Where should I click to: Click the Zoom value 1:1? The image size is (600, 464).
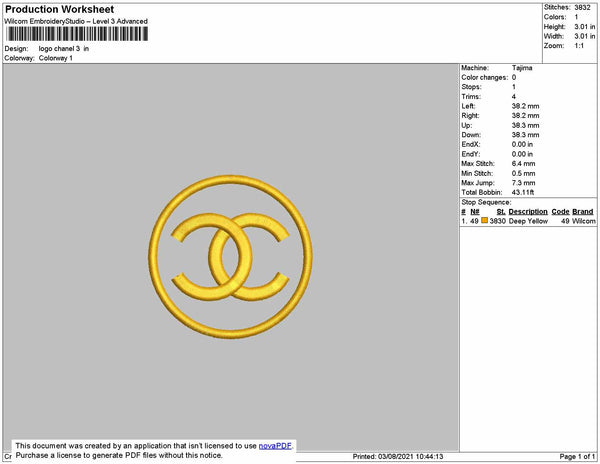579,46
